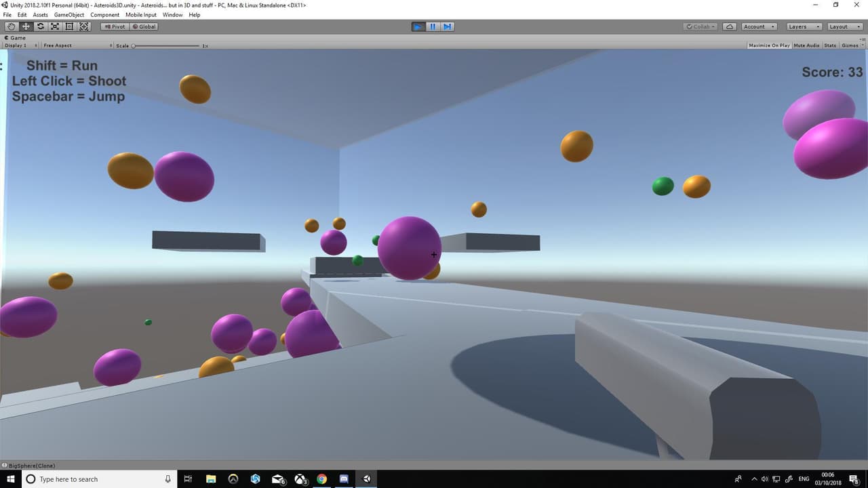The height and width of the screenshot is (488, 868).
Task: Select the Scale tool
Action: coord(55,26)
